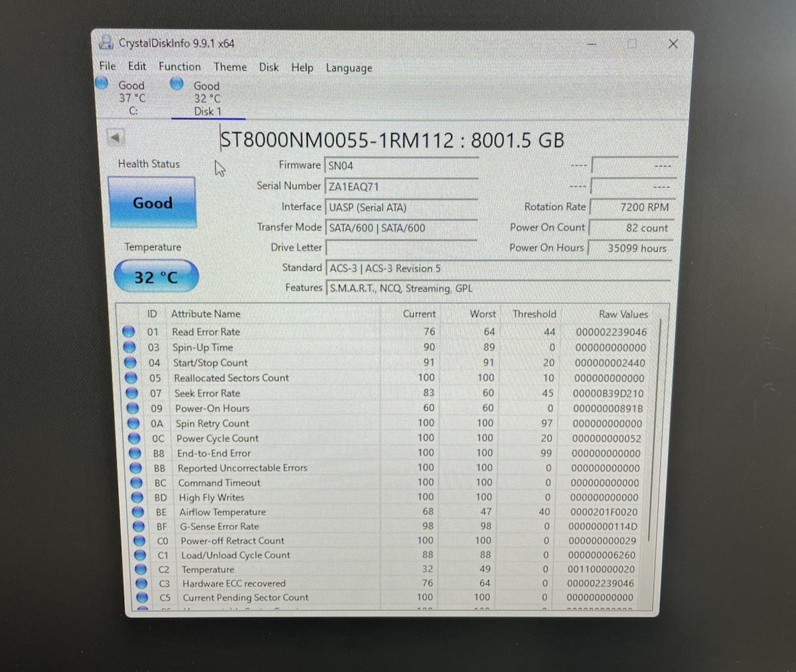This screenshot has height=672, width=796.
Task: Click the Attribute Name column header
Action: coord(206,314)
